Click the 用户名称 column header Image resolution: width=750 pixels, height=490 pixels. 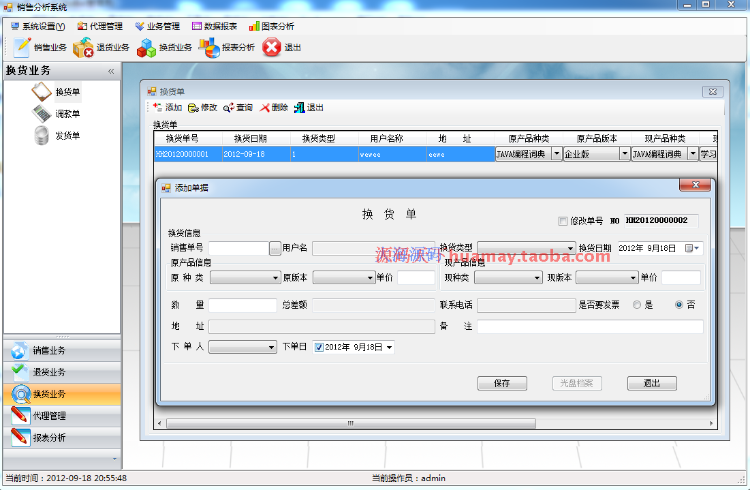[392, 139]
